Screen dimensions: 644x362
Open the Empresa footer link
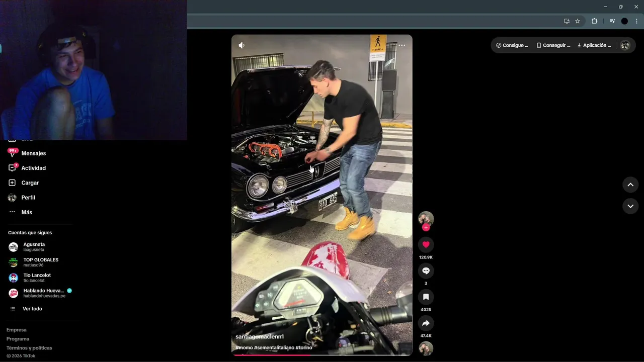point(16,330)
